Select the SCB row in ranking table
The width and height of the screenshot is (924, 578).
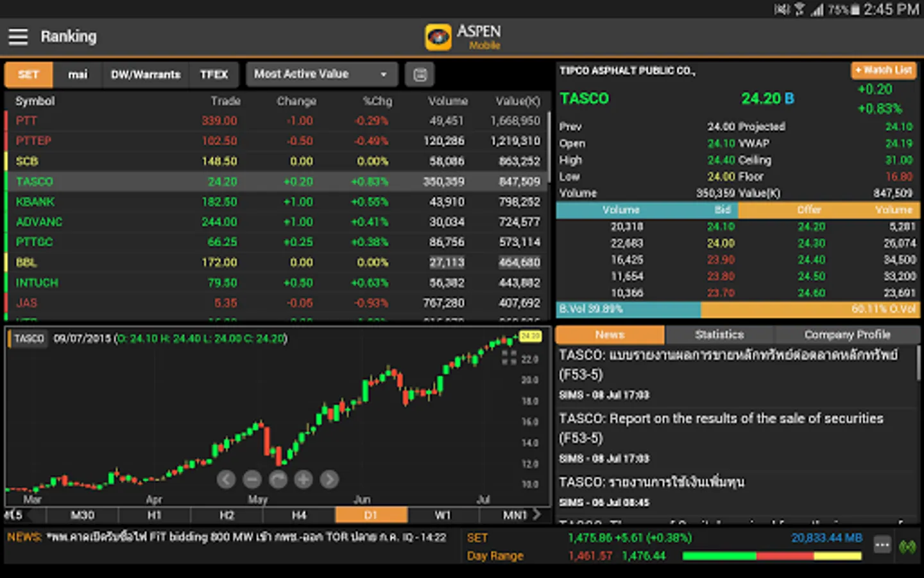coord(276,161)
